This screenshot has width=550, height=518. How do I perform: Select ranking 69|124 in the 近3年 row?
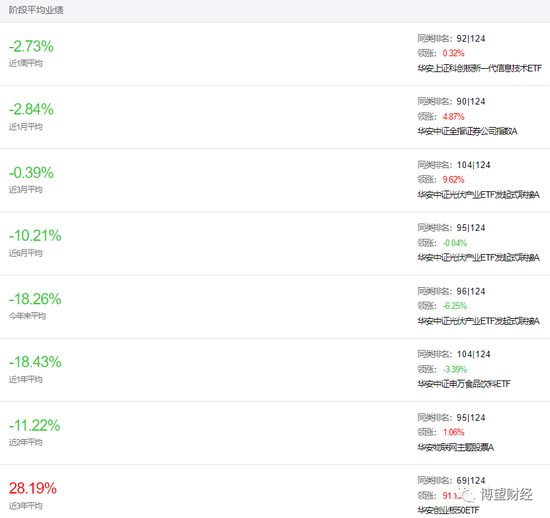(x=471, y=480)
